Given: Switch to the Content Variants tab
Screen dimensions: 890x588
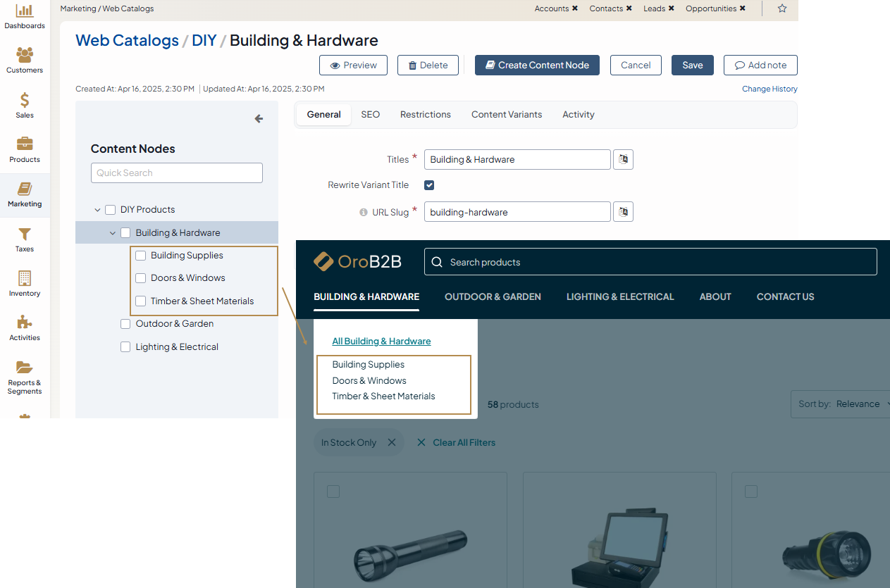Looking at the screenshot, I should [507, 115].
